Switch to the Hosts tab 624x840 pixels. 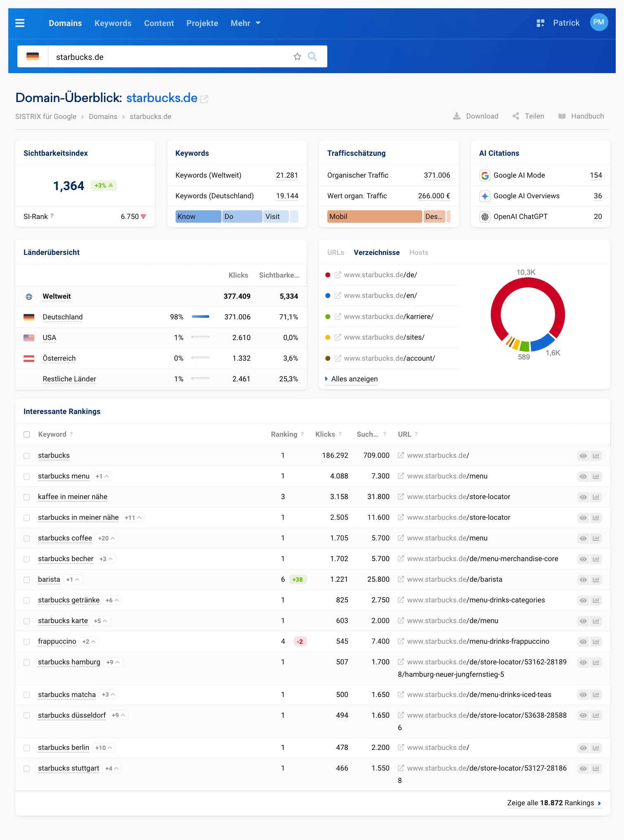point(418,252)
